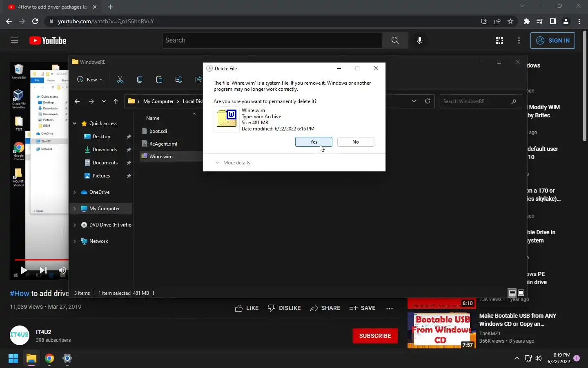Screen dimensions: 588x368
Task: Open the YouTube apps grid
Action: (x=499, y=40)
